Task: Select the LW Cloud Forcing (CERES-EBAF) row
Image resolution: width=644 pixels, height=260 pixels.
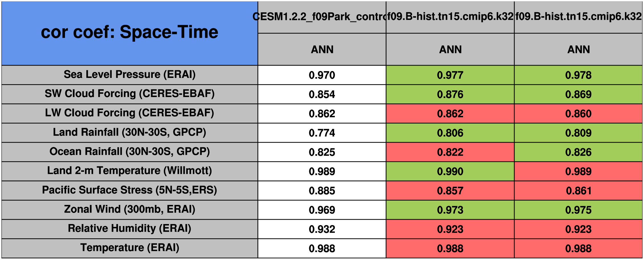Action: pos(130,113)
